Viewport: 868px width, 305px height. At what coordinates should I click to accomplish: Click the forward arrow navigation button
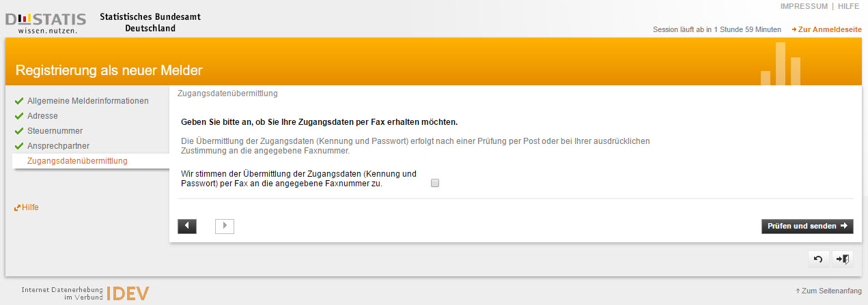coord(225,227)
